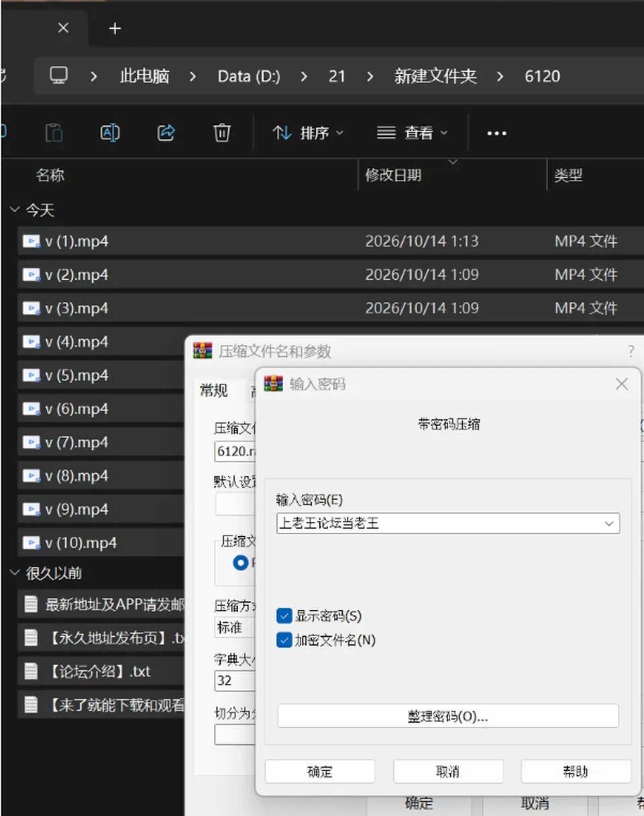Click the WinRAR icon in 压缩文件名和参数 title bar
Screen dimensions: 644x816
[202, 350]
